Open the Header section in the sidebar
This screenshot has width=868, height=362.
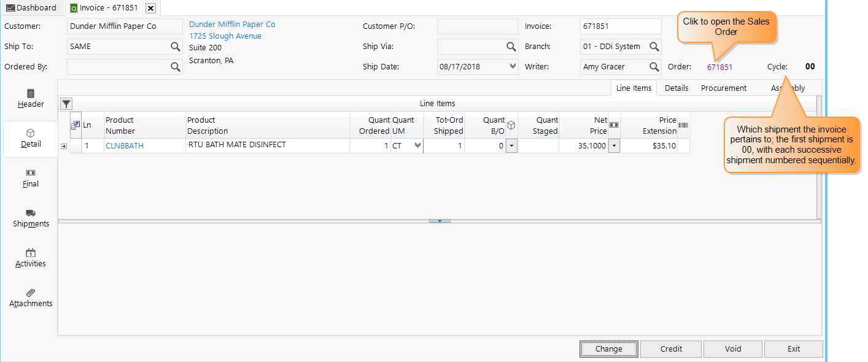(30, 99)
